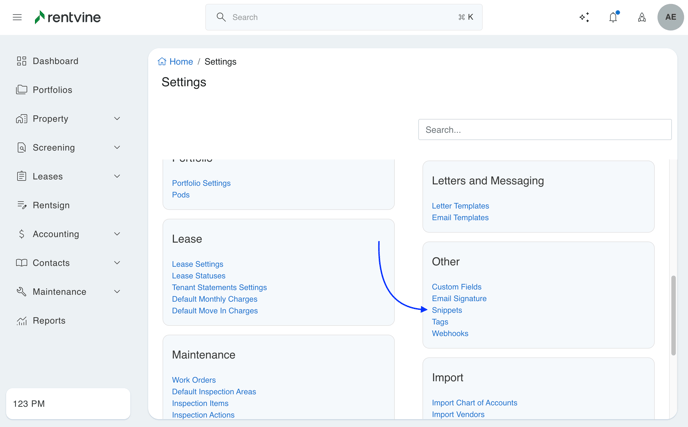Click the Reports chart icon

[21, 321]
